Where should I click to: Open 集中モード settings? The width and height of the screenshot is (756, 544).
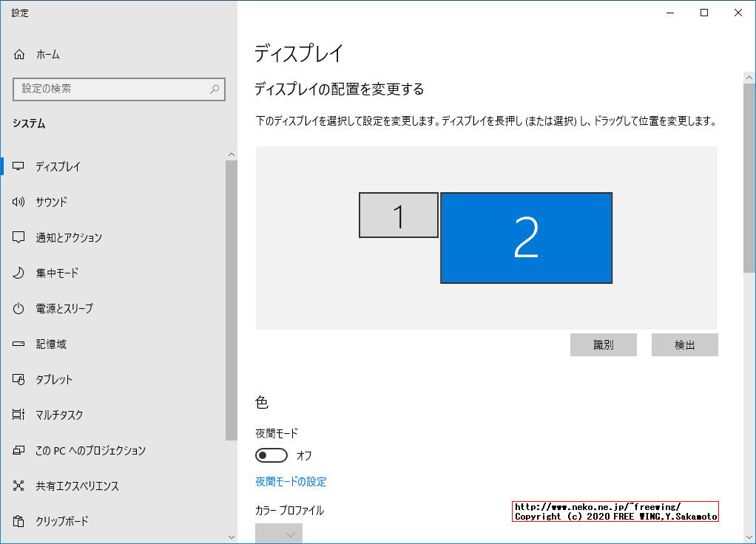20,273
